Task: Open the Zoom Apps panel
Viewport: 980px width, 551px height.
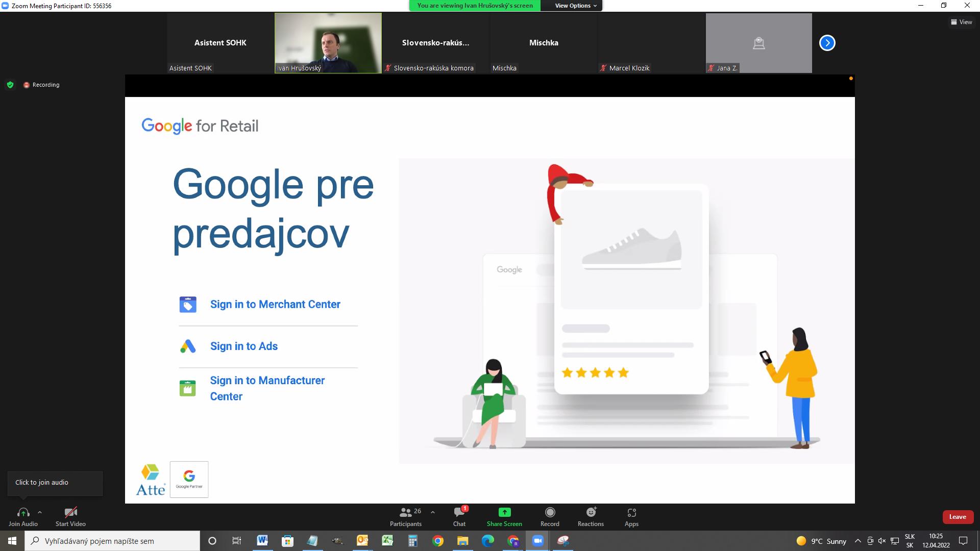Action: tap(631, 516)
